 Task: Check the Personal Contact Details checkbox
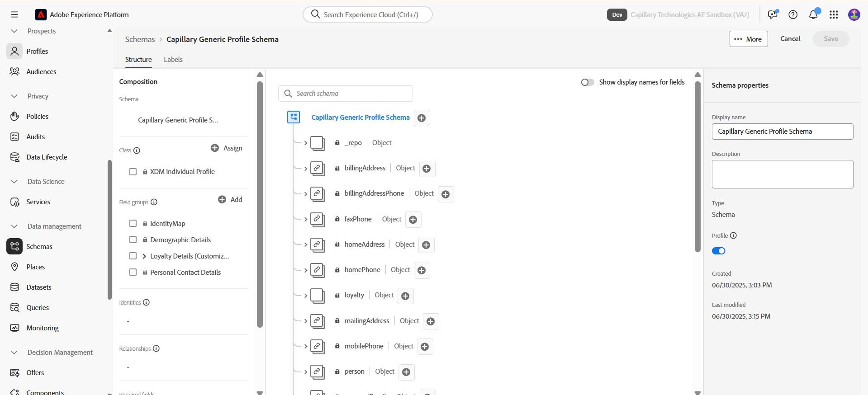133,272
